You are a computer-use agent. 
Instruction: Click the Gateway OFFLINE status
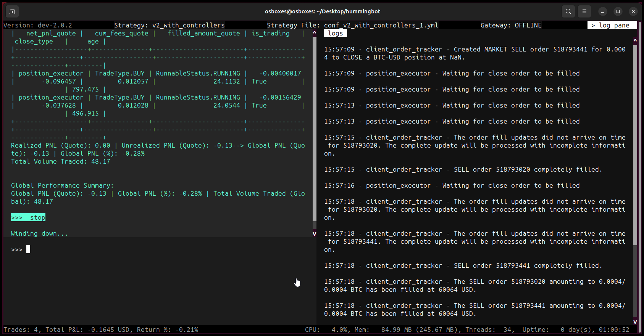[511, 25]
